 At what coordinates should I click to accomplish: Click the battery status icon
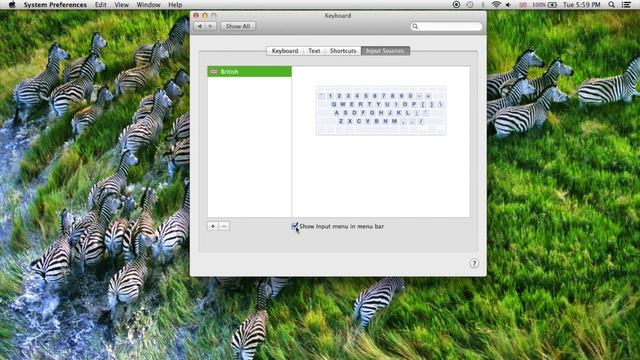[x=552, y=5]
